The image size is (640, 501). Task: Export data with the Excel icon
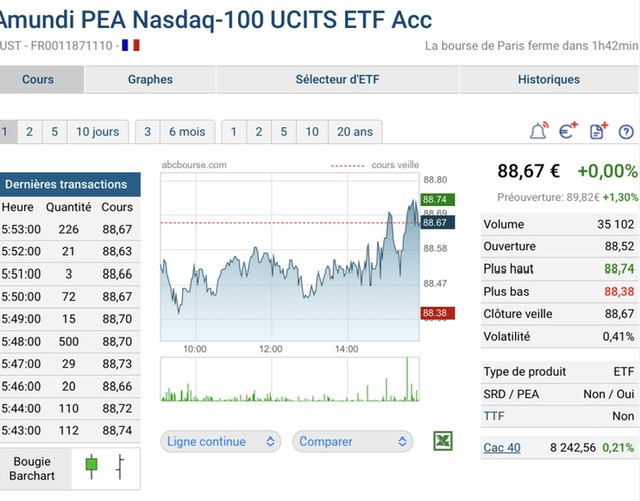pos(444,441)
